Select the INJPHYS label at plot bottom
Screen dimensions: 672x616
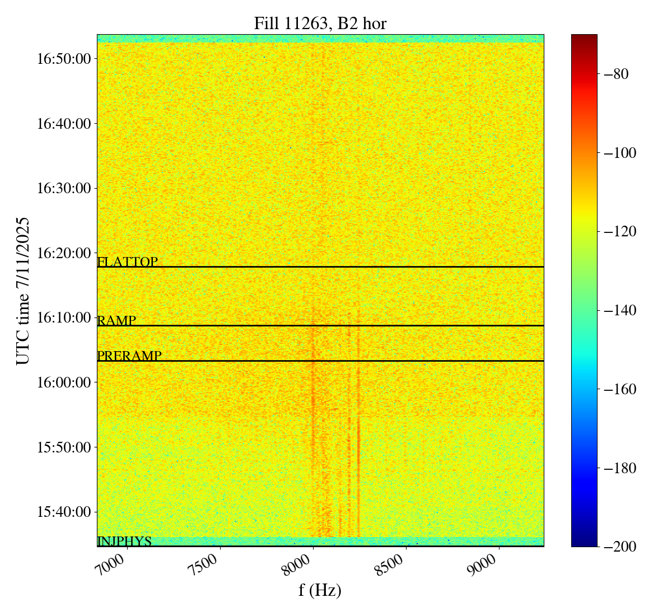click(x=124, y=542)
